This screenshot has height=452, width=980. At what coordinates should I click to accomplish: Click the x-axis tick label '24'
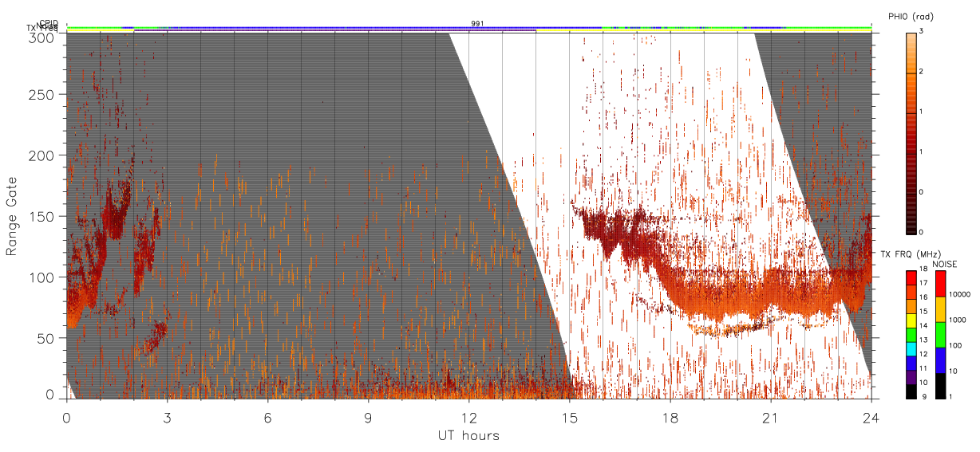tap(871, 417)
